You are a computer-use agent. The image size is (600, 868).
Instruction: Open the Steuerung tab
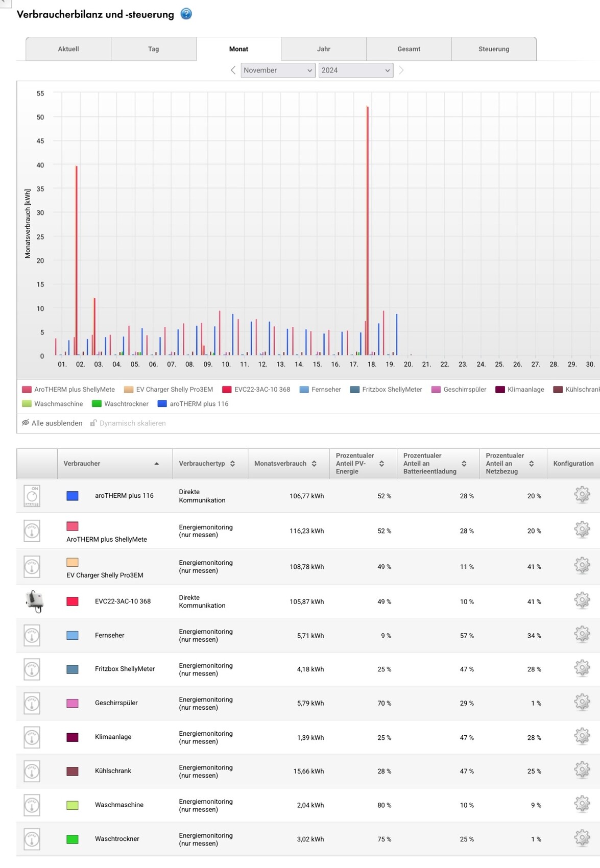point(494,49)
